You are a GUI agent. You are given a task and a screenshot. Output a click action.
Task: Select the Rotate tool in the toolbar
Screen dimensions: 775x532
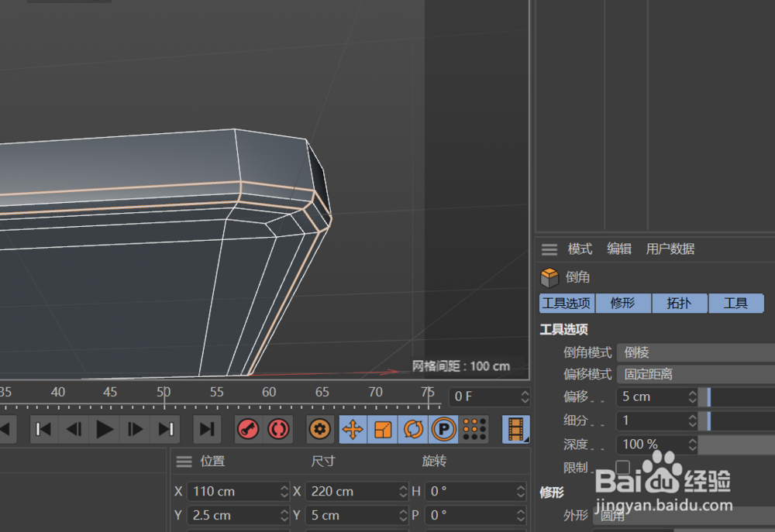coord(413,429)
